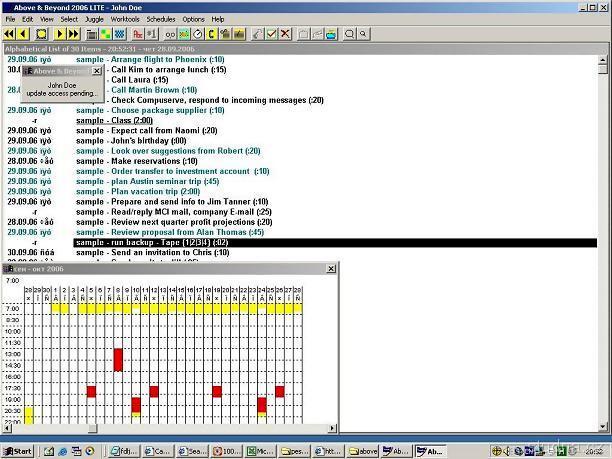
Task: Click the red block on day 5
Action: click(91, 391)
